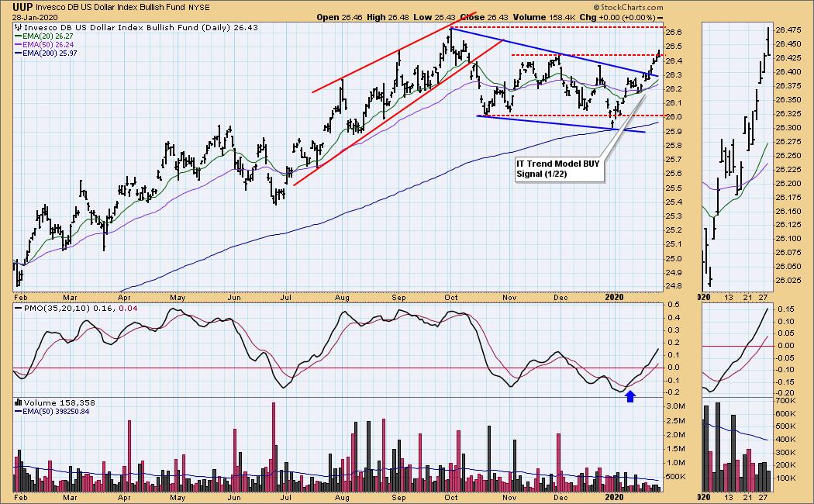Click the EMA(200) 25.97 legend label
This screenshot has width=814, height=504.
(50, 53)
